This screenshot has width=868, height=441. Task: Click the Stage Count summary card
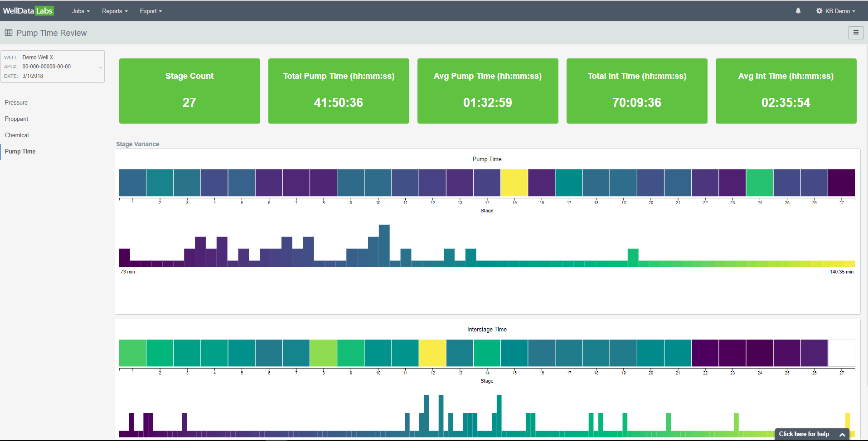pyautogui.click(x=189, y=91)
